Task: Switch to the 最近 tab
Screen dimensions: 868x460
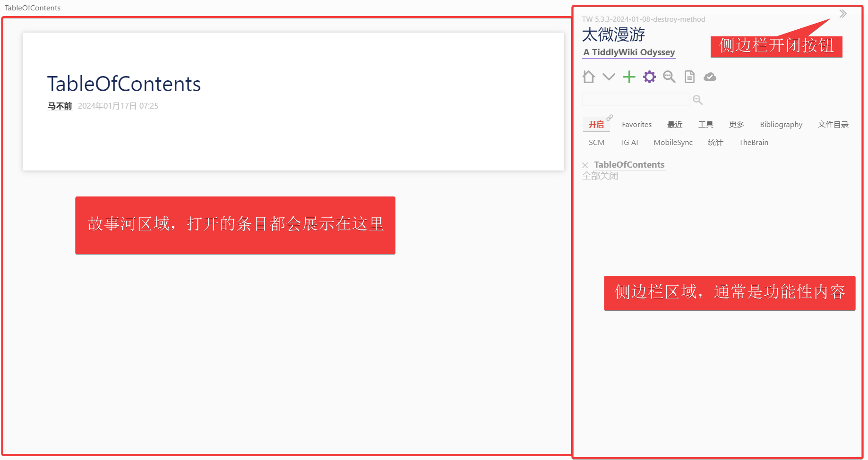Action: click(675, 124)
